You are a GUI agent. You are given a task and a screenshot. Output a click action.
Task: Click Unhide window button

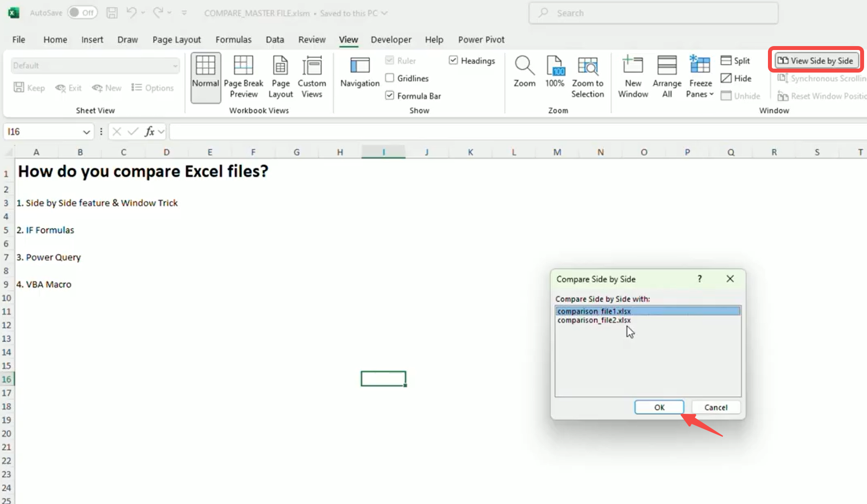click(x=740, y=96)
